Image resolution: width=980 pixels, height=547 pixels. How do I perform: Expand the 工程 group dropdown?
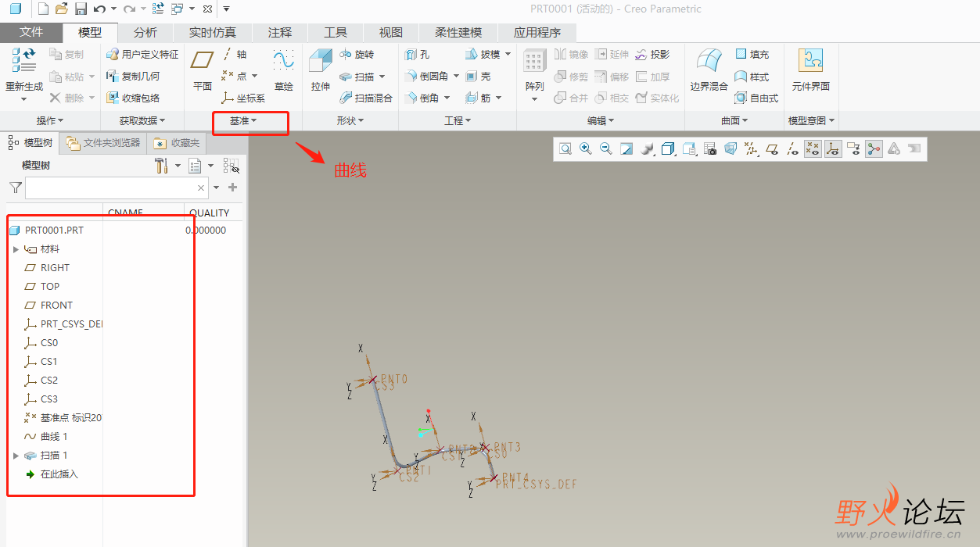458,120
